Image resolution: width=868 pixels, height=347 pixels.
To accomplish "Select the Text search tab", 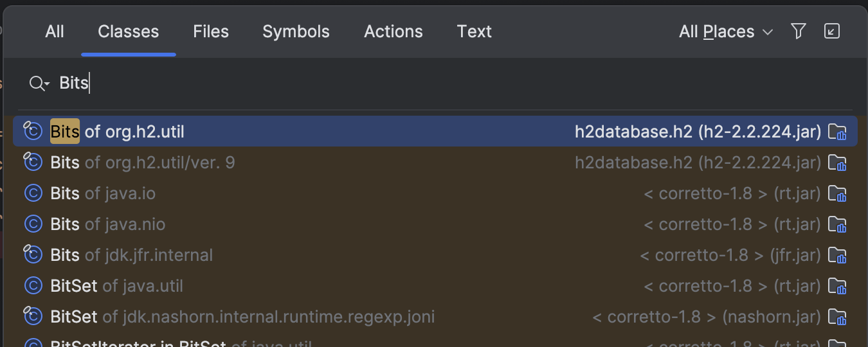I will click(x=475, y=31).
